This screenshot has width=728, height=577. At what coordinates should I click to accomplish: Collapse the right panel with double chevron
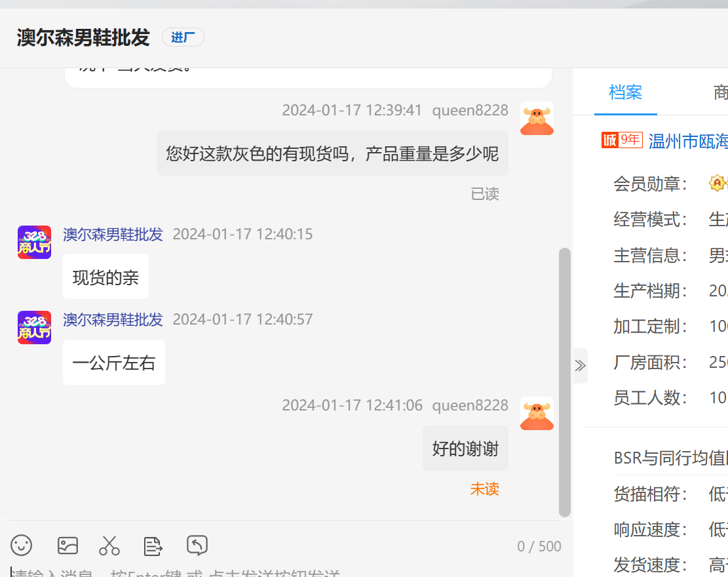click(x=580, y=366)
